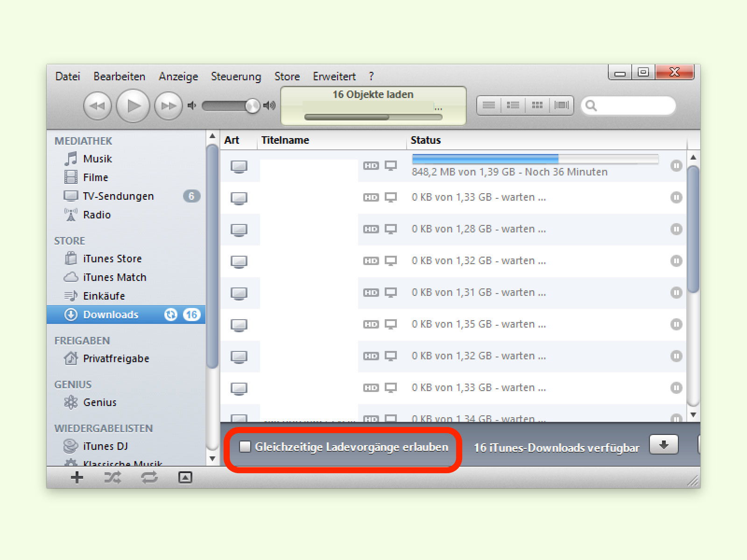Image resolution: width=747 pixels, height=560 pixels.
Task: Select Einkäufe in the sidebar
Action: (x=126, y=296)
